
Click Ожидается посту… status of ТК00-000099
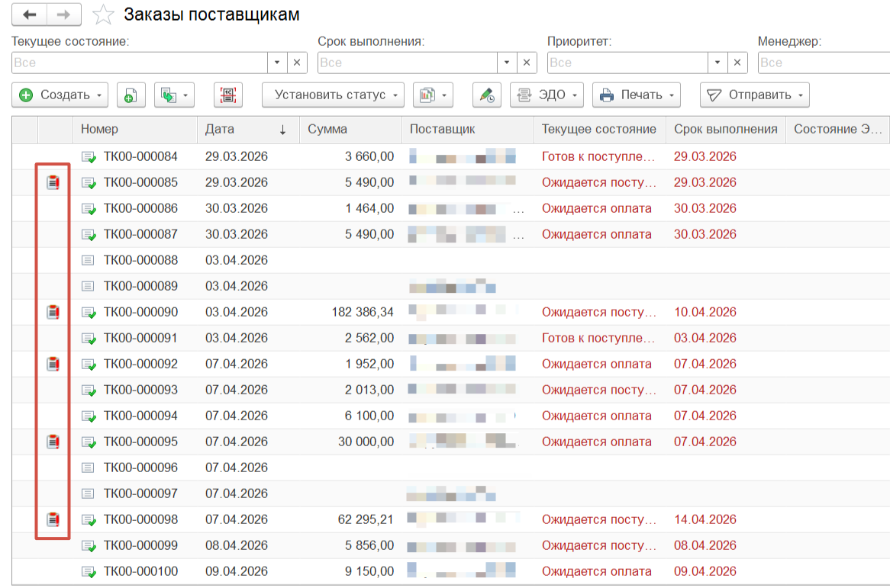tap(599, 545)
